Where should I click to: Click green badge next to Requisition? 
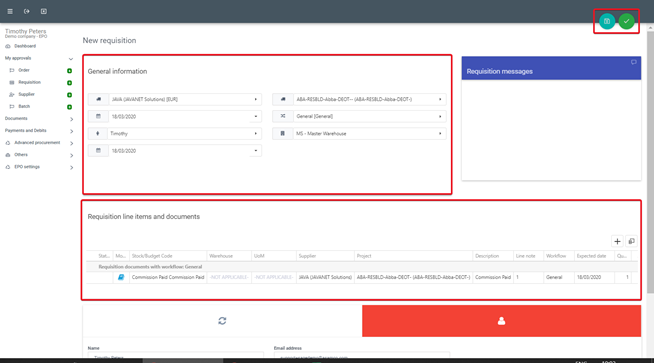pyautogui.click(x=70, y=83)
